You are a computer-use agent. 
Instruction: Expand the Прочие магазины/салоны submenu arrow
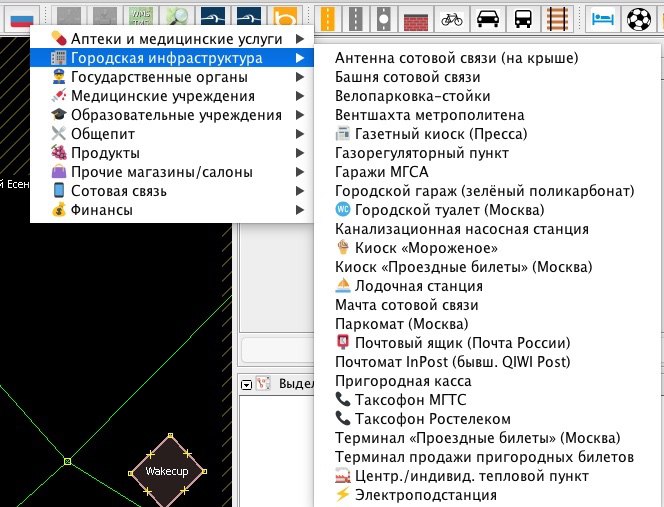(300, 172)
